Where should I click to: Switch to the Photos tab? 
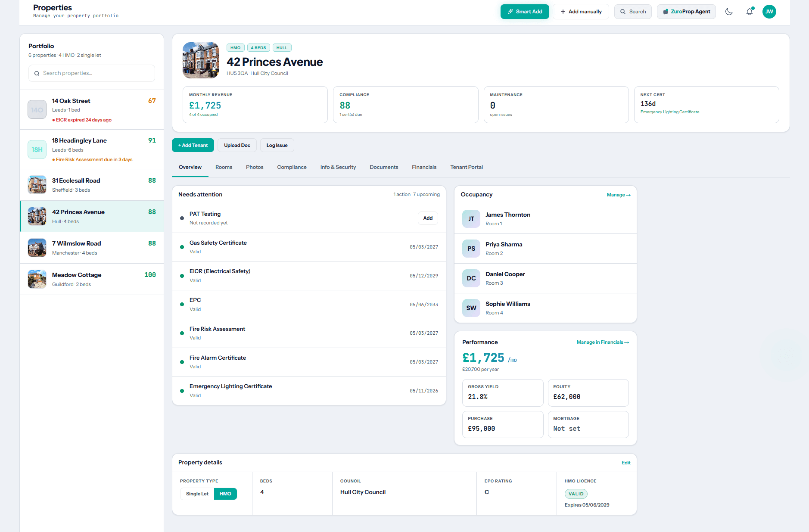point(255,167)
